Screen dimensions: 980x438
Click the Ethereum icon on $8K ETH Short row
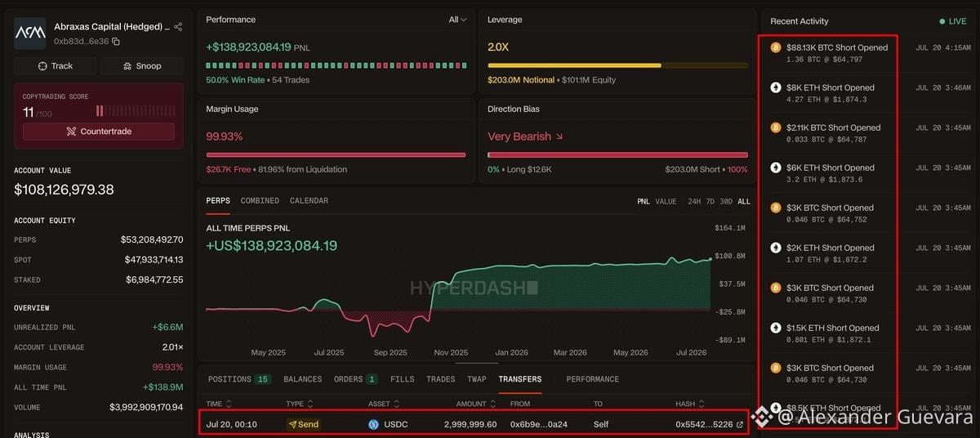[x=776, y=87]
